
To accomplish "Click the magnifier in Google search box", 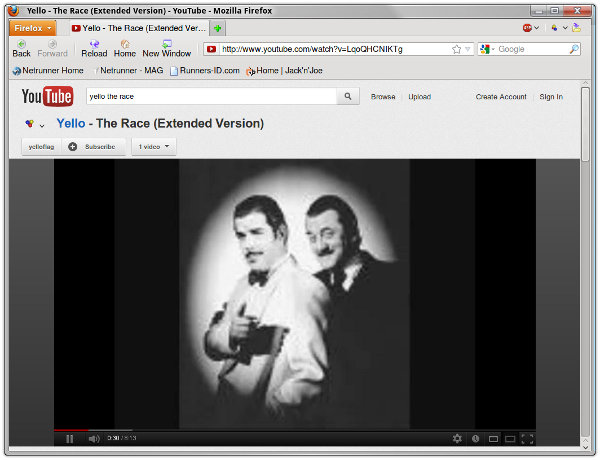I will 574,49.
